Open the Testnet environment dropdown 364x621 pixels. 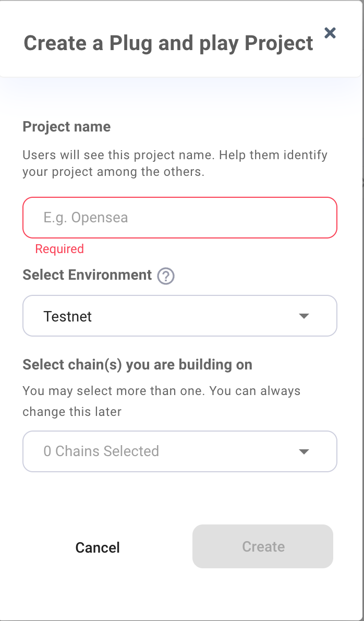pos(180,315)
